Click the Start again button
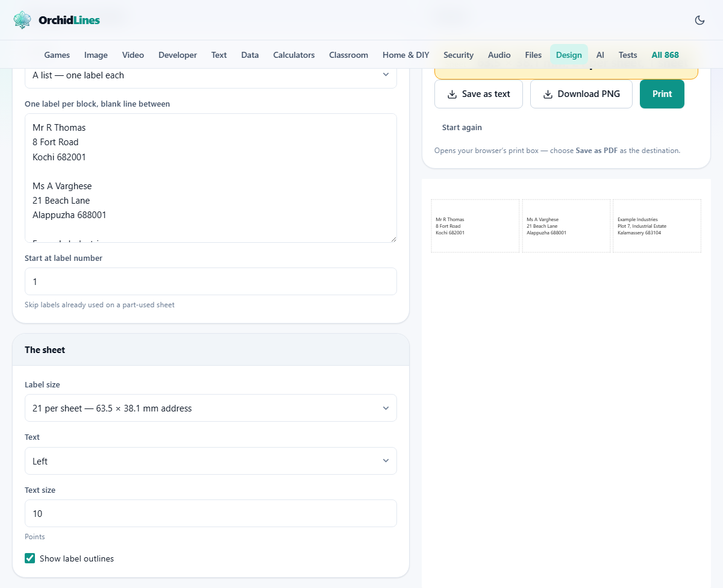Screen dimensions: 723x588 point(462,128)
